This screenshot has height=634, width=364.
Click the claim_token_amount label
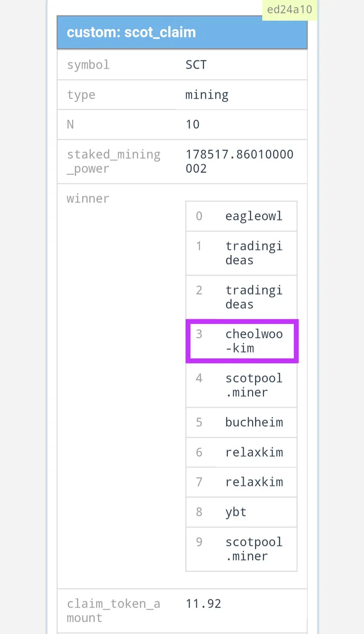(113, 611)
